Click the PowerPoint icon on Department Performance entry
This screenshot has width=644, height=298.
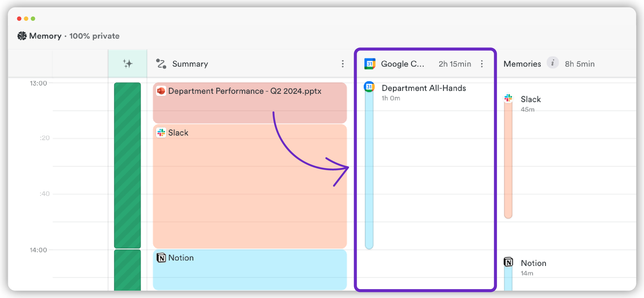pos(161,91)
